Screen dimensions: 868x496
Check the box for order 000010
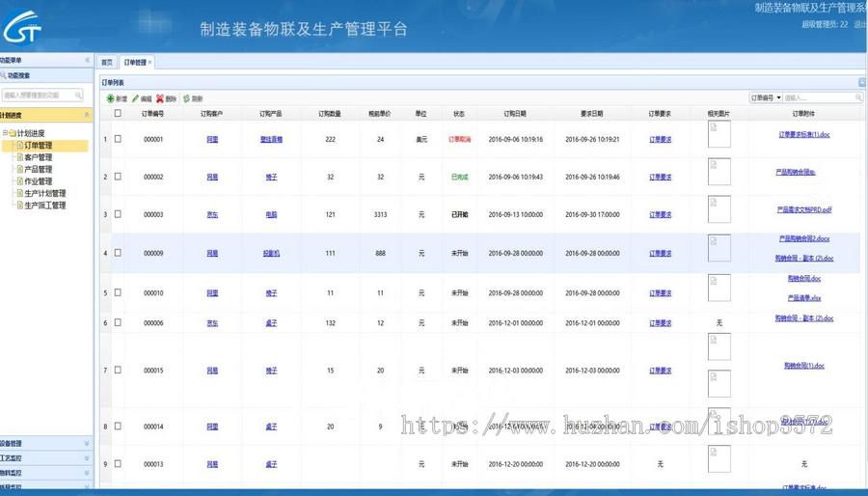118,292
